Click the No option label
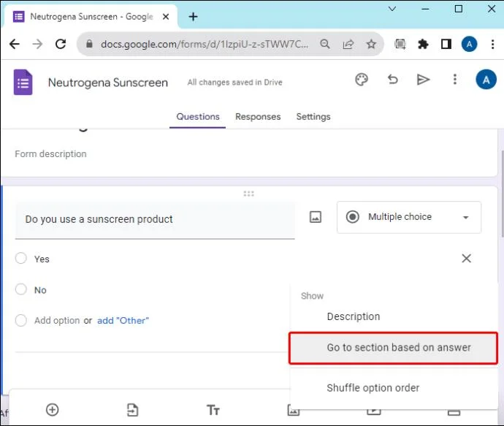Screen dimensions: 504x426 pos(40,290)
